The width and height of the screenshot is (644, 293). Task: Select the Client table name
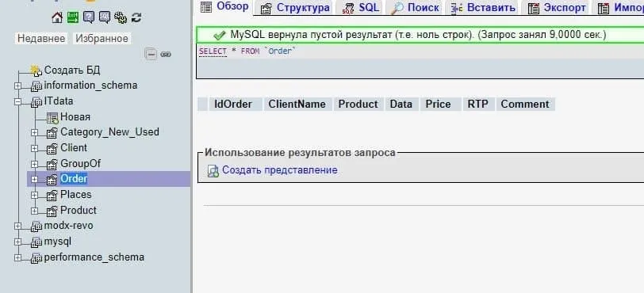pos(74,148)
